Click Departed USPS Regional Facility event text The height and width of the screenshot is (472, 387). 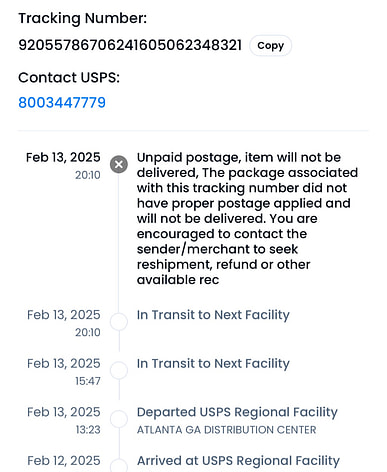click(237, 412)
